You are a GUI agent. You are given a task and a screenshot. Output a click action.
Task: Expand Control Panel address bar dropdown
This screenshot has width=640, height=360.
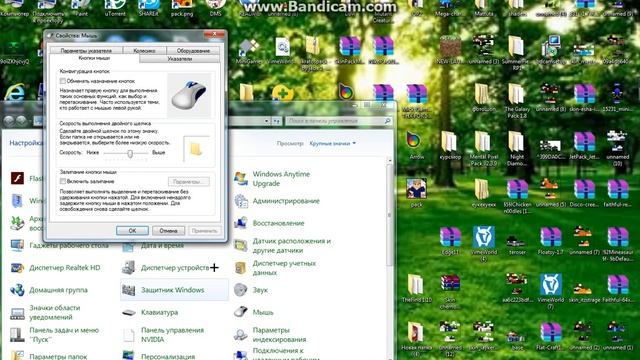click(267, 121)
